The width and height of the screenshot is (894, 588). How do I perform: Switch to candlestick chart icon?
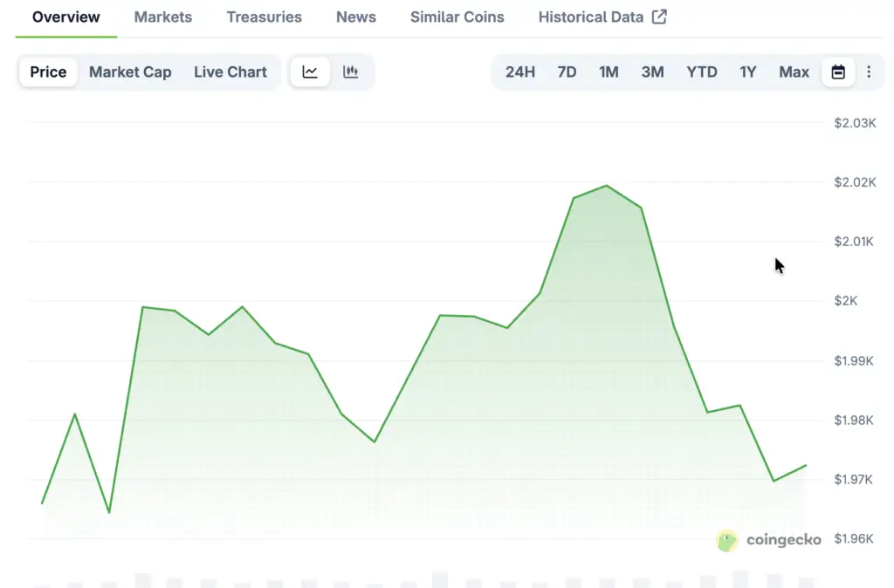pos(351,72)
